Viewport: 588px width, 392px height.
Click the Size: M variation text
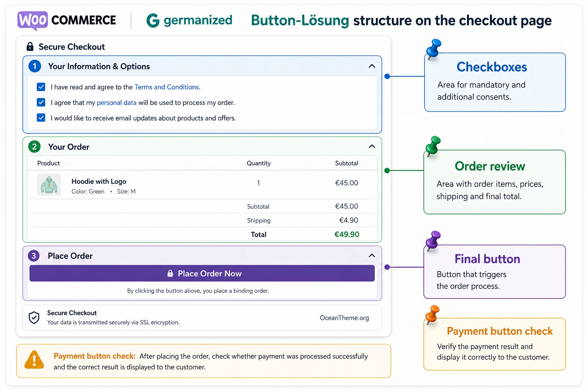126,191
